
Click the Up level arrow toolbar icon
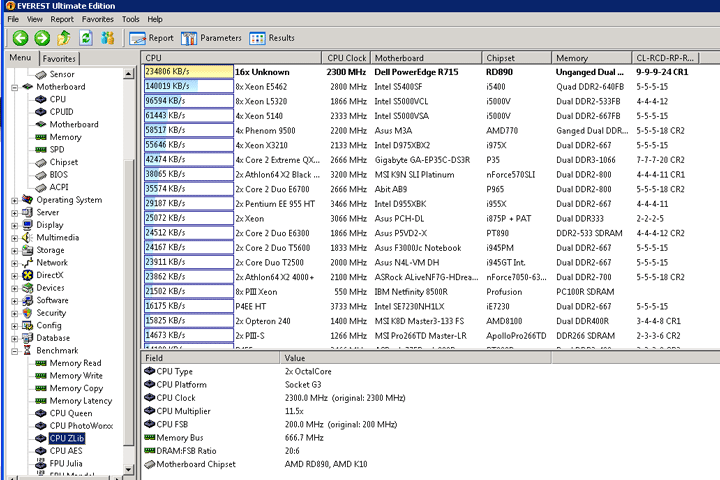pos(64,38)
